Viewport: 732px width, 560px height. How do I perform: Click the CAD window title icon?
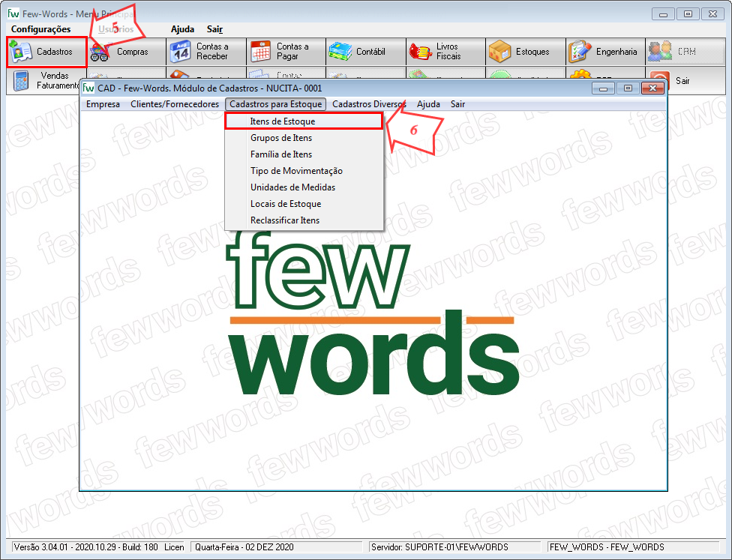(x=88, y=88)
